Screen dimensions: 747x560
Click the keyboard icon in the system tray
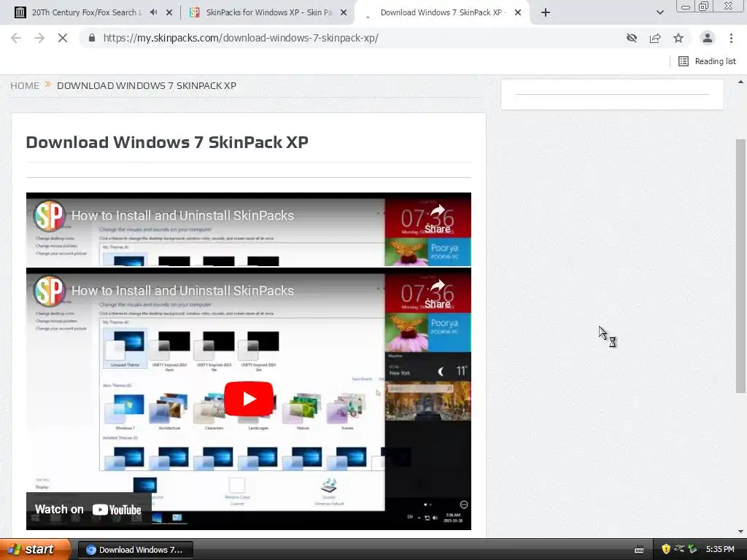click(639, 550)
